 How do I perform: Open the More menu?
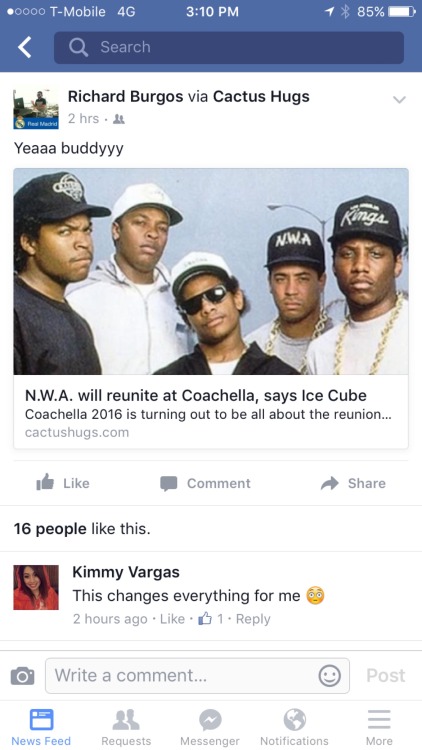click(x=379, y=727)
